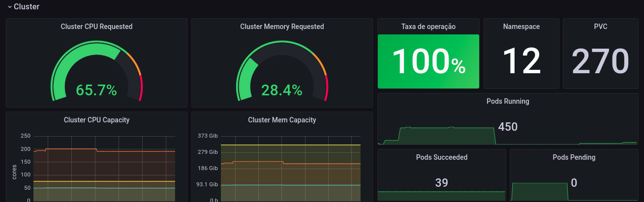The image size is (644, 202).
Task: Open Cluster CPU Requested panel title
Action: [x=96, y=27]
